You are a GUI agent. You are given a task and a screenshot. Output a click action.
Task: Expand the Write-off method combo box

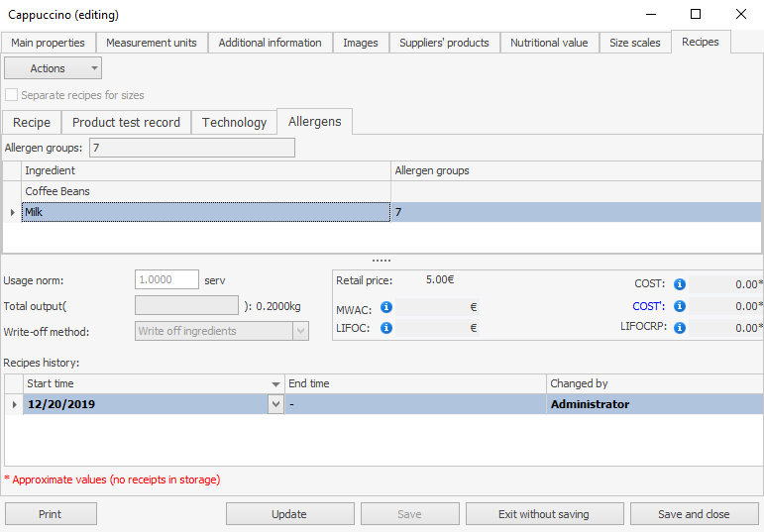click(x=301, y=331)
